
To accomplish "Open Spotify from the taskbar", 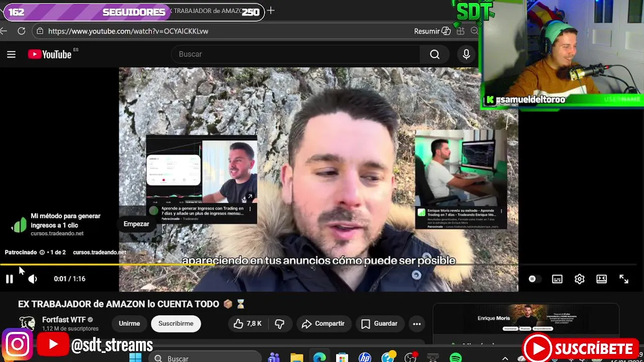I will [455, 358].
